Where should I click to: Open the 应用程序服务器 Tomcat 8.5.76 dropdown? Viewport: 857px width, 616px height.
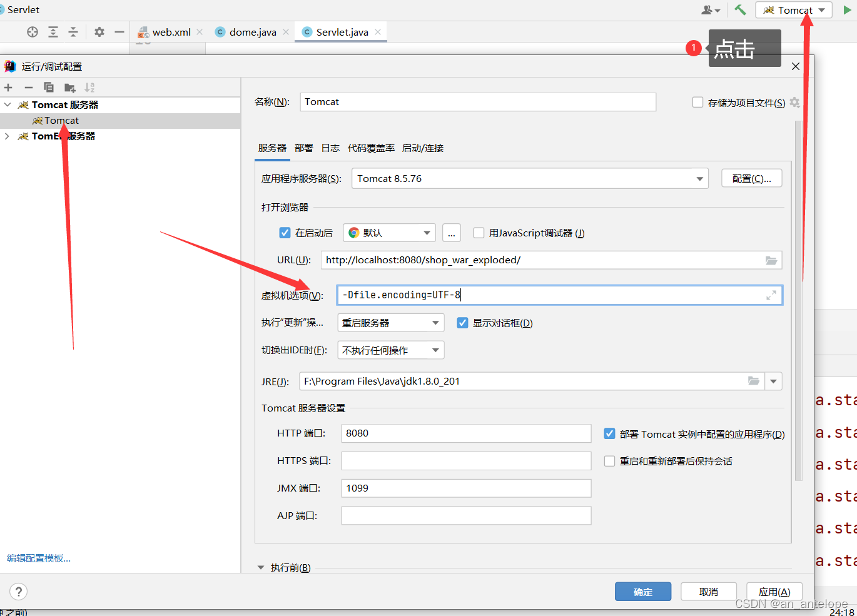tap(530, 179)
